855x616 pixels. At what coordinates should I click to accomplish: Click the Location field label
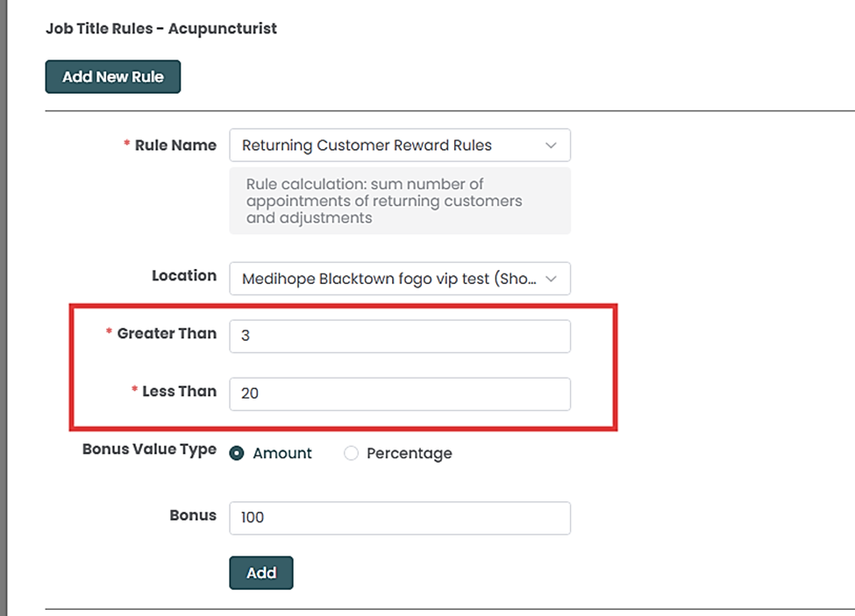point(184,275)
